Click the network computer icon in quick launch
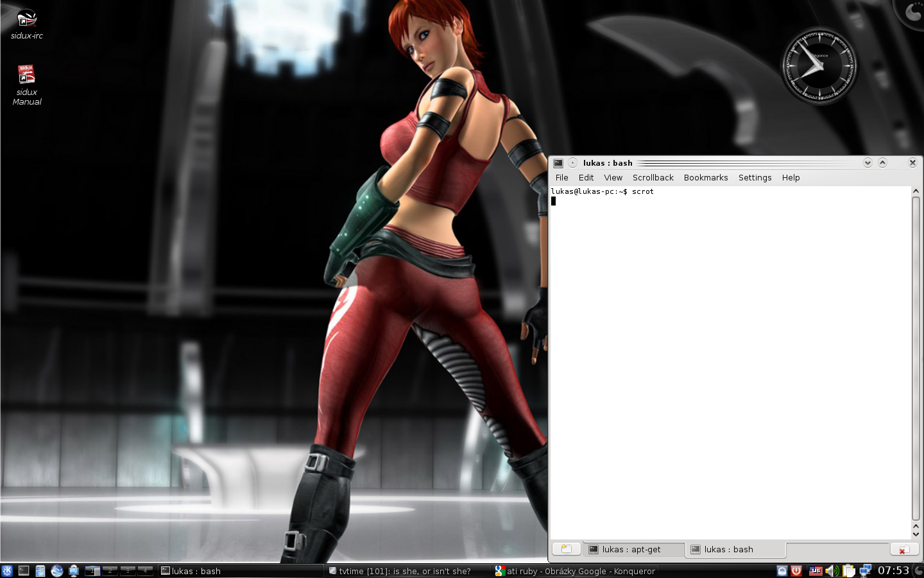This screenshot has width=924, height=578. coord(74,570)
